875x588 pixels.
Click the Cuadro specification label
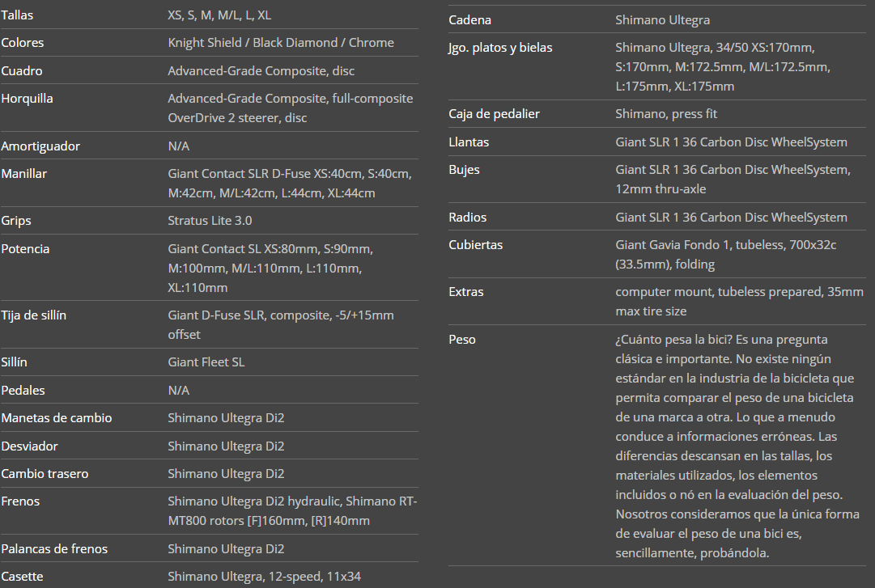(22, 71)
